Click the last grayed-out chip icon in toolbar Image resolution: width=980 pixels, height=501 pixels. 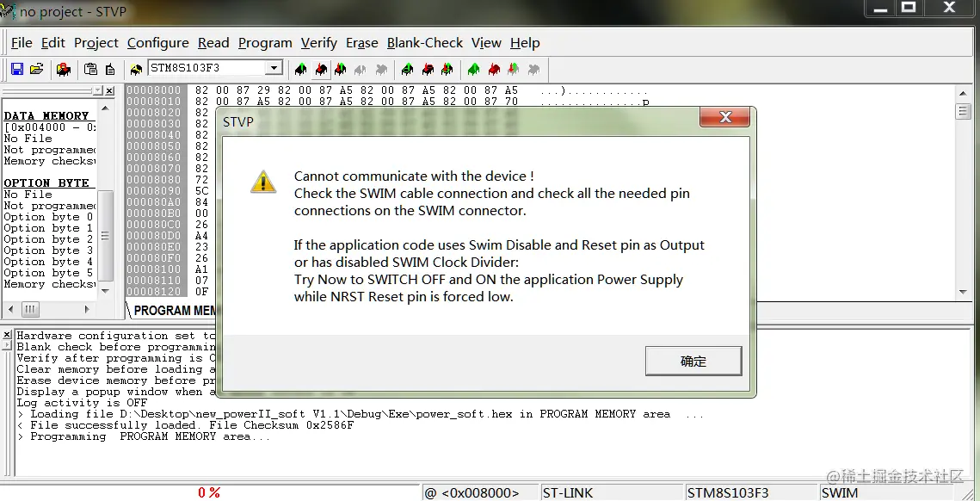[533, 69]
